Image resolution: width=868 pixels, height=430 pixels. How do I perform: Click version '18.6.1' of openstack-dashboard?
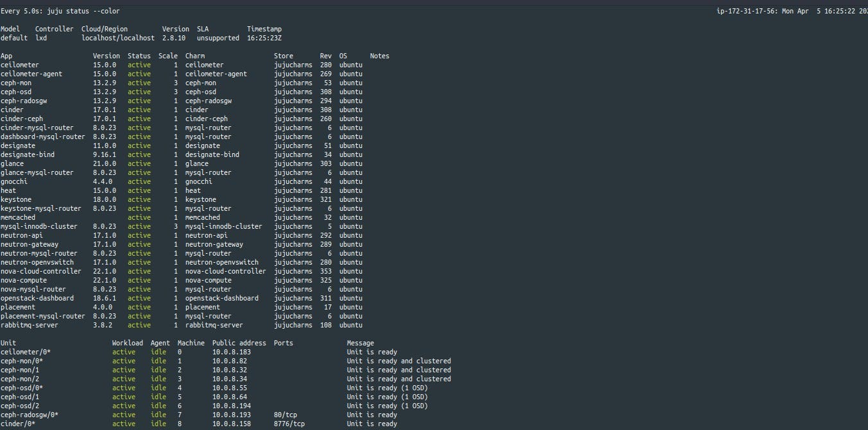pos(105,298)
